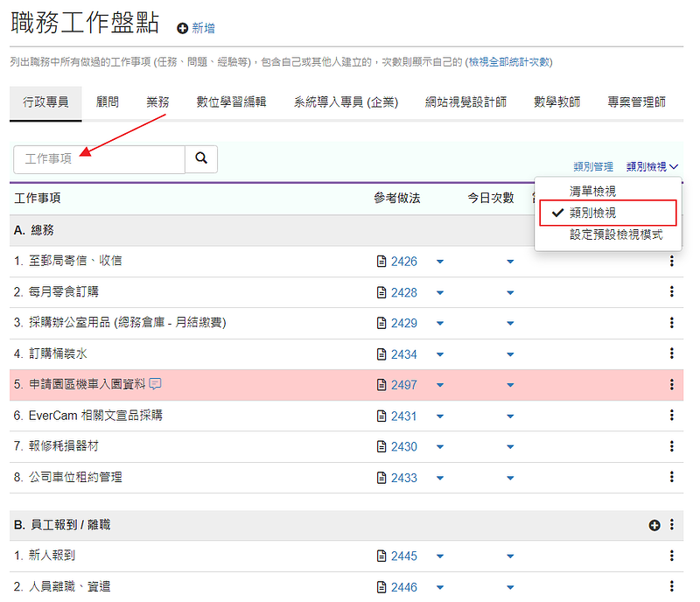Viewport: 700px width, 602px height.
Task: Open more options for 每月零食訂購 row
Action: coord(671,292)
